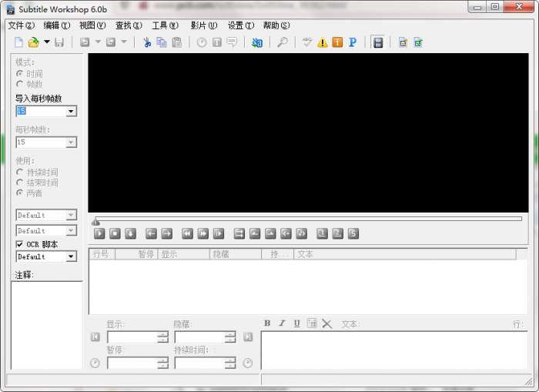
Task: Select the 结束时间 radio button
Action: [x=19, y=183]
